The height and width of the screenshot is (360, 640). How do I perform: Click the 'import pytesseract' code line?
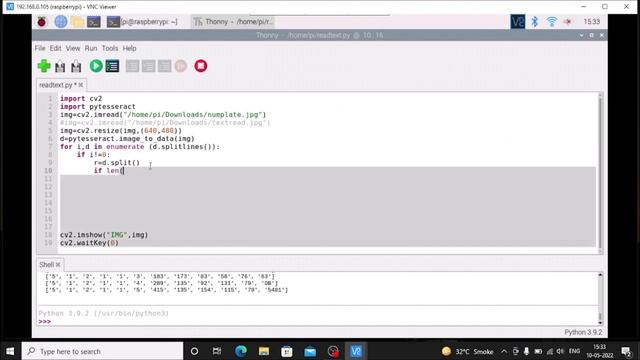[x=98, y=107]
